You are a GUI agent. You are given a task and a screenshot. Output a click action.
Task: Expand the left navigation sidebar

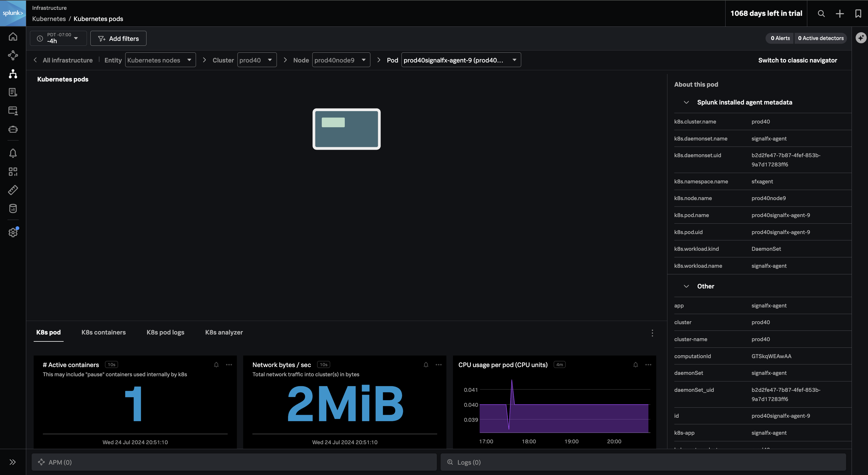(x=13, y=462)
